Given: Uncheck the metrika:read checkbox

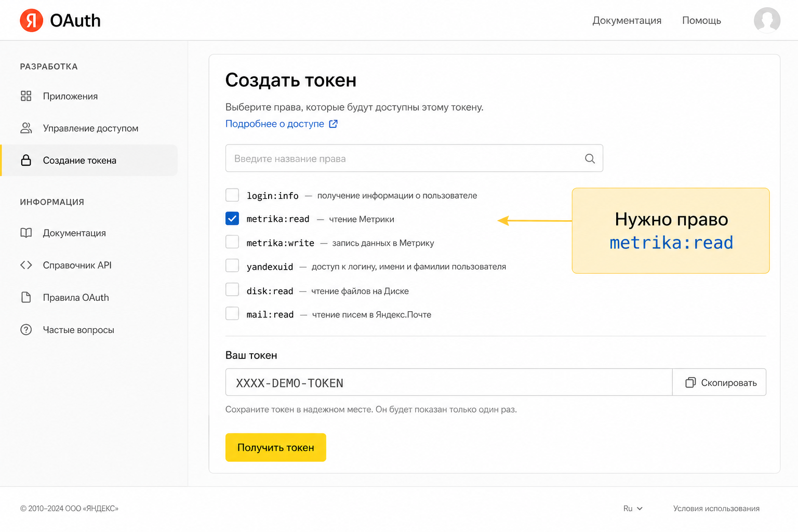Looking at the screenshot, I should pos(232,218).
